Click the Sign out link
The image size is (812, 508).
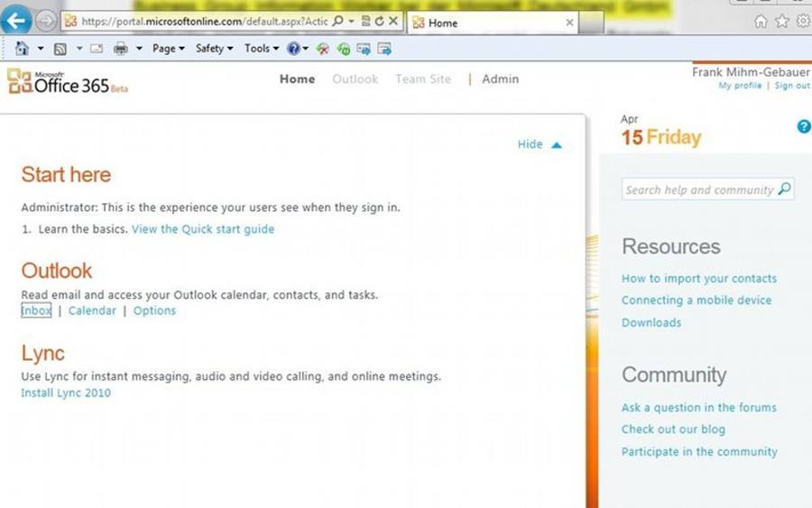coord(792,86)
